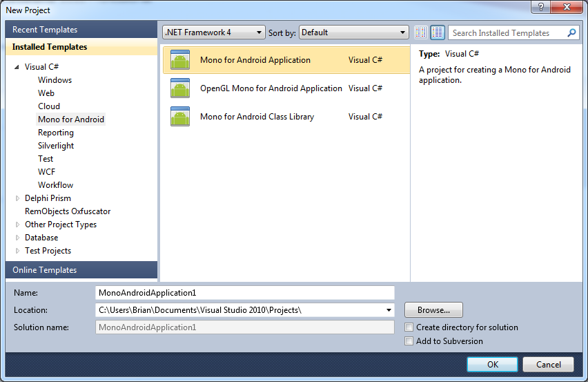
Task: Click the 'Mono for Android Application' name
Action: point(255,60)
